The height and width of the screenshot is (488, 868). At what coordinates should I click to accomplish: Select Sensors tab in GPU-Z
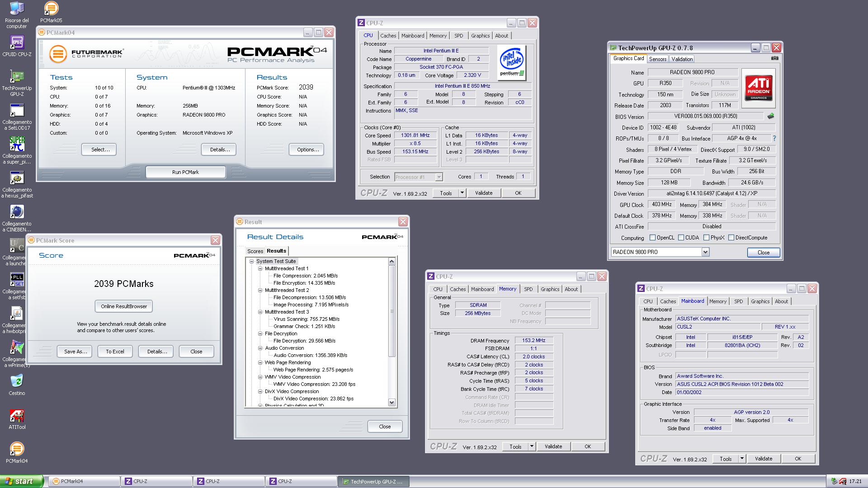[658, 59]
